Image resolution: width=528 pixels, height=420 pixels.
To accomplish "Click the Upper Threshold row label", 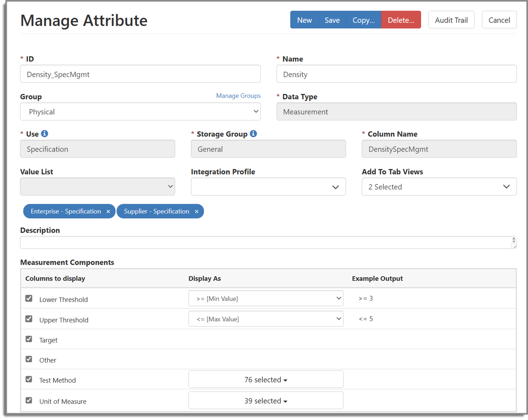I will [64, 320].
